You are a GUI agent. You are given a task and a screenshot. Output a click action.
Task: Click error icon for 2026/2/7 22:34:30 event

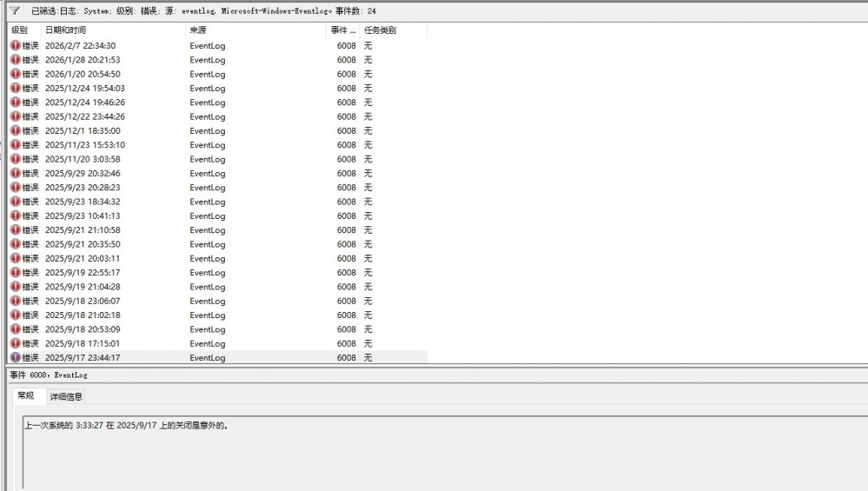pyautogui.click(x=15, y=45)
